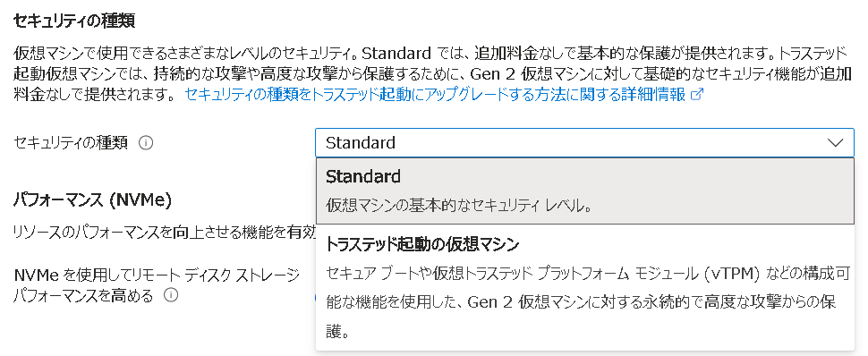868x356 pixels.
Task: Click パフォーマンス (NVMe) section heading
Action: point(92,199)
